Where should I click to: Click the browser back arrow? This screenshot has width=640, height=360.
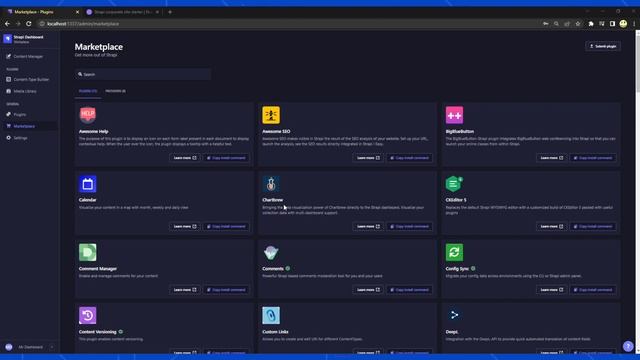pos(7,24)
